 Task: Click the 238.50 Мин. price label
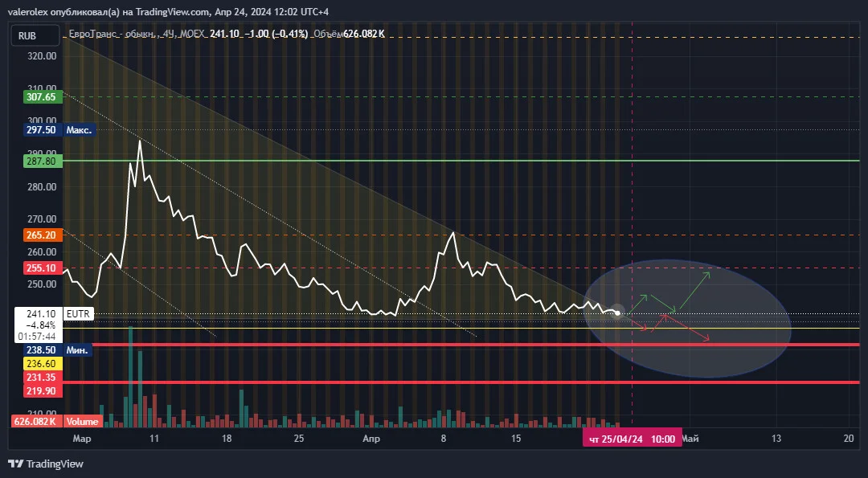(57, 350)
